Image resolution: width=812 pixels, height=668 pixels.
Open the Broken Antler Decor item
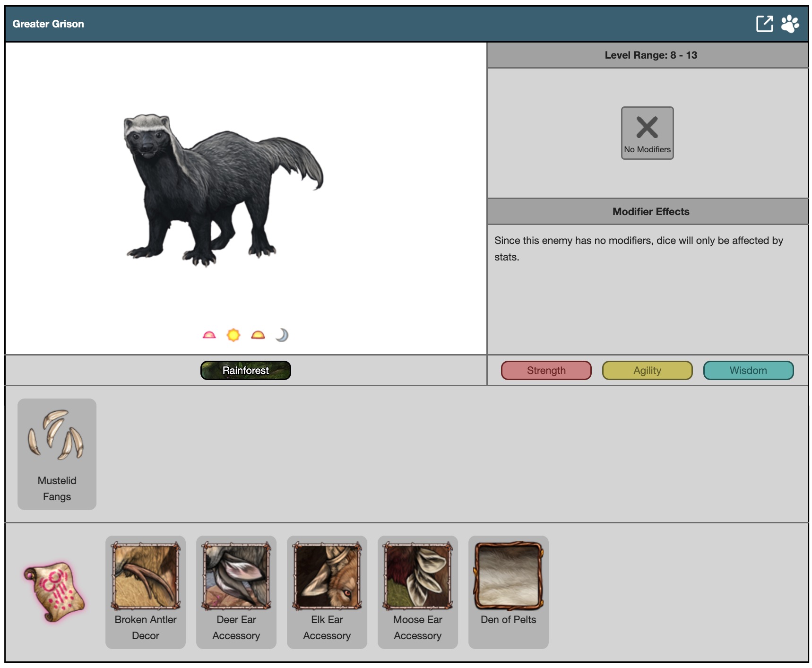pos(146,591)
